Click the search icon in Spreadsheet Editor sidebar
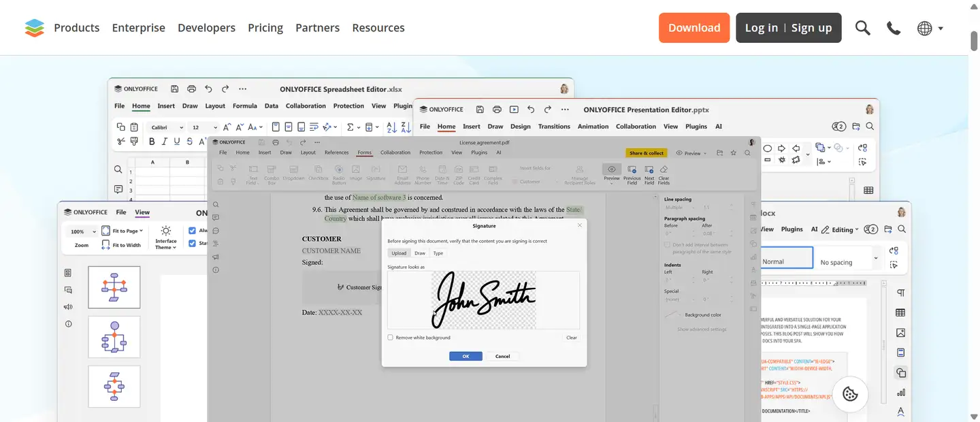The image size is (980, 422). pos(118,169)
